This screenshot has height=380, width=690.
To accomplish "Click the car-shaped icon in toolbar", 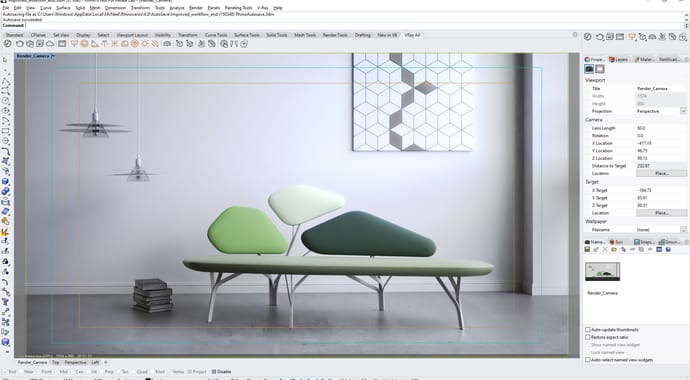I will pyautogui.click(x=167, y=44).
